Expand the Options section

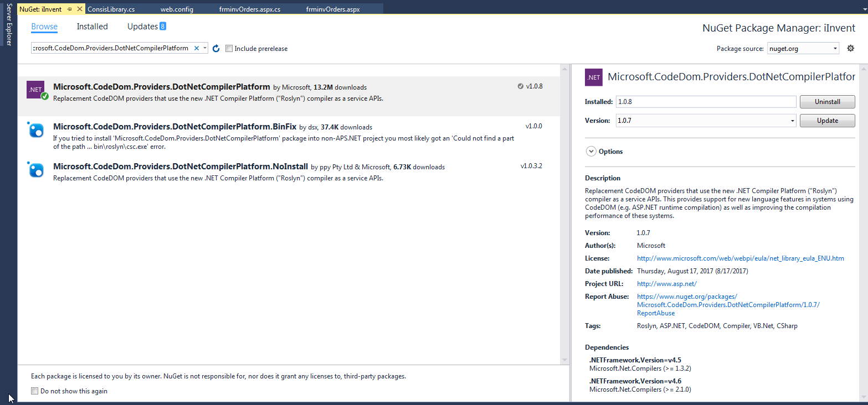pyautogui.click(x=591, y=152)
